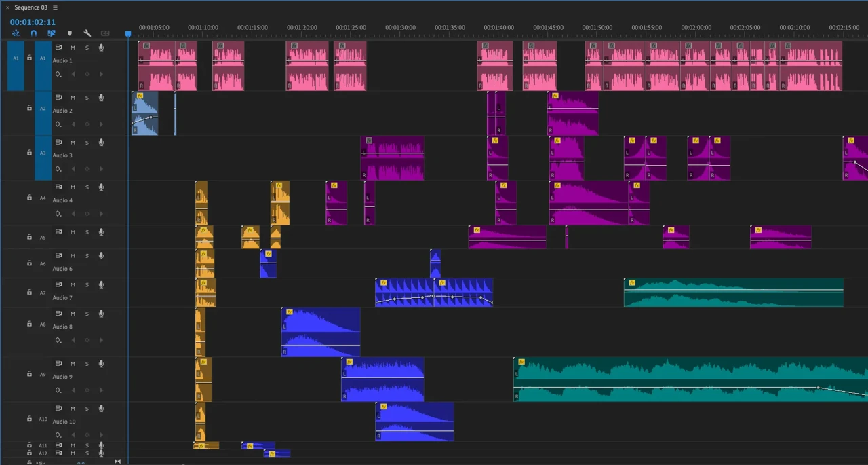Viewport: 868px width, 465px height.
Task: Toggle Linked Selection button
Action: (52, 33)
